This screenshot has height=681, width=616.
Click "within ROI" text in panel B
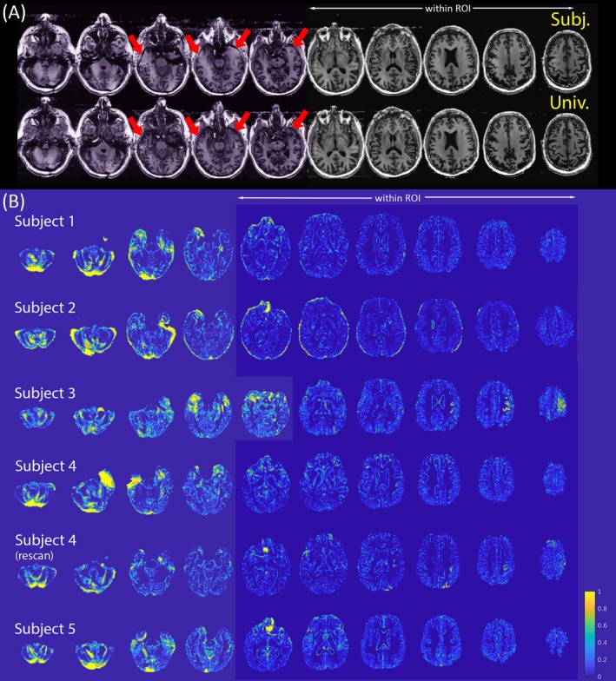click(398, 198)
